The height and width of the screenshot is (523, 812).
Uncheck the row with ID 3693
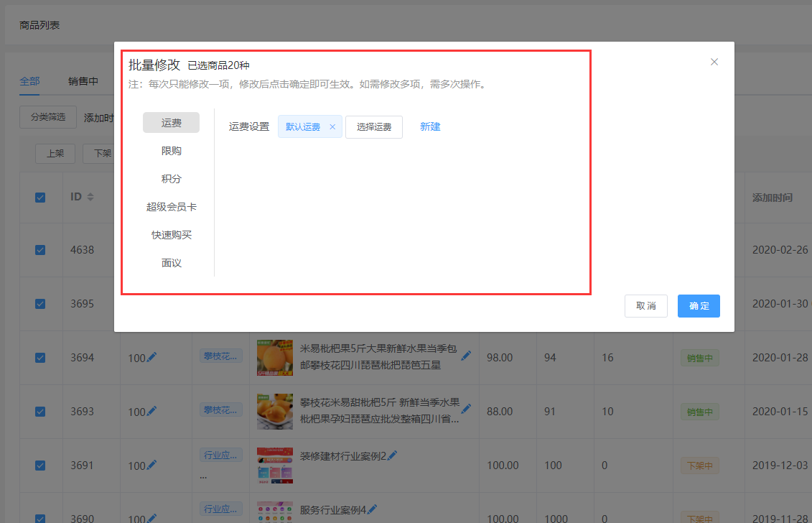(x=40, y=412)
